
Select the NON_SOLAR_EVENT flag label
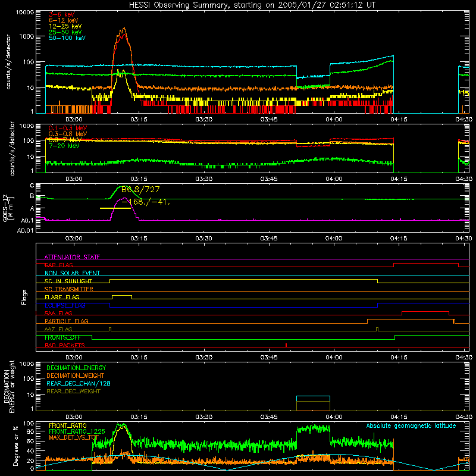72,273
